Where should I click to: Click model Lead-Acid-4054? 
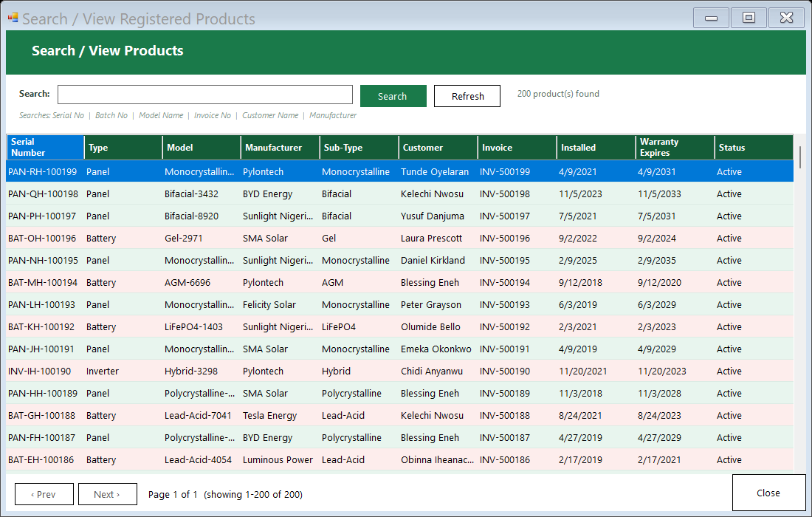(199, 459)
